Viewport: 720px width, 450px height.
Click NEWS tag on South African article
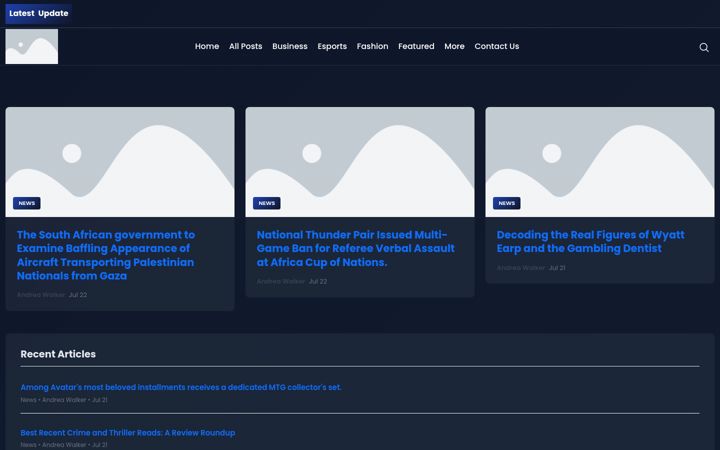[x=27, y=203]
